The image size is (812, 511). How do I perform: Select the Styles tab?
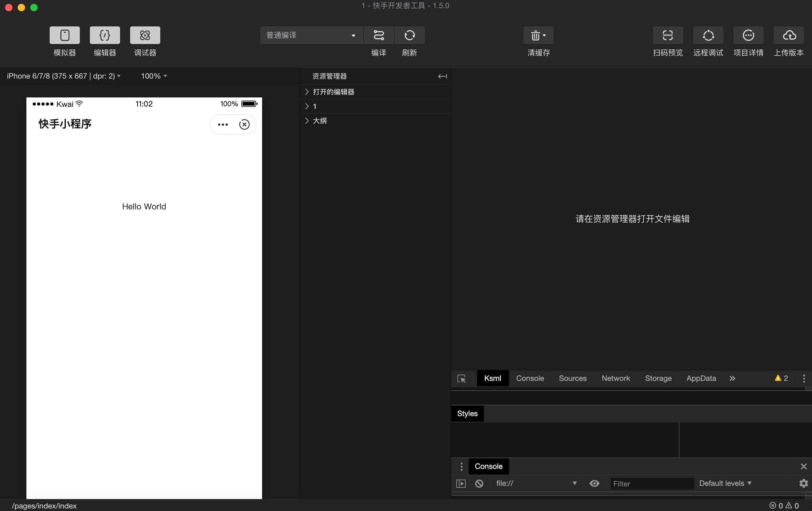click(467, 414)
